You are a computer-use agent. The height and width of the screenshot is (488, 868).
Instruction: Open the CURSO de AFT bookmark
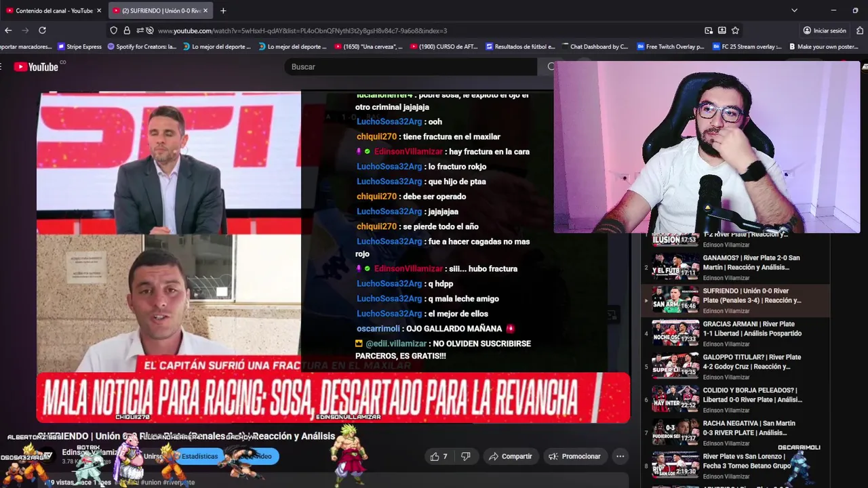444,47
